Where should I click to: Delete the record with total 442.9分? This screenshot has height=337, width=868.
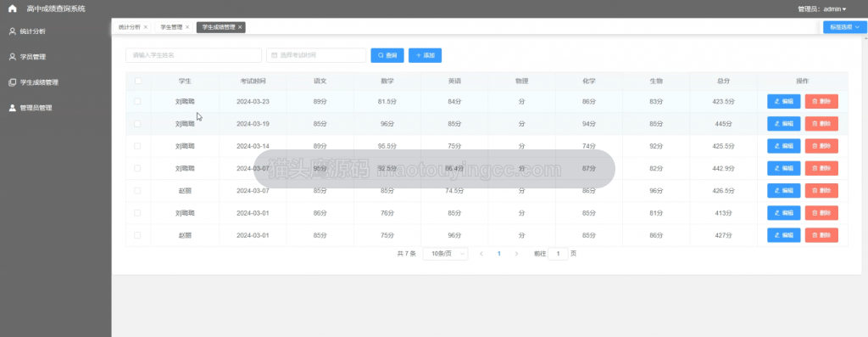(x=821, y=168)
